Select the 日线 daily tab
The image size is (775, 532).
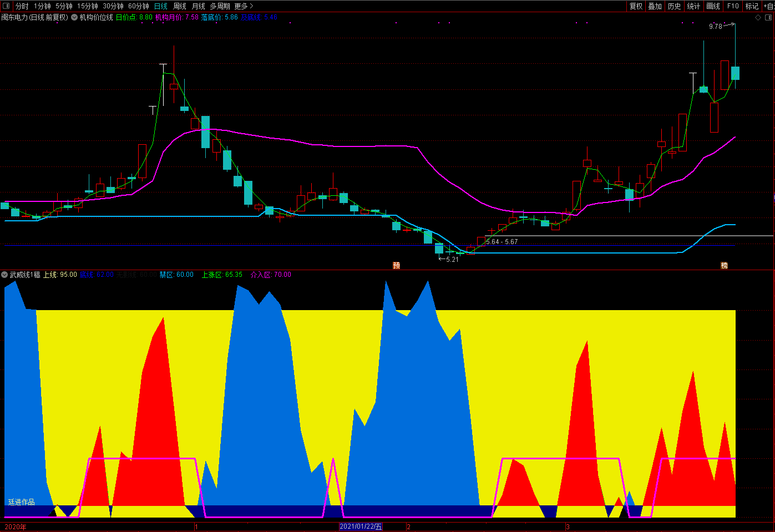coord(161,6)
